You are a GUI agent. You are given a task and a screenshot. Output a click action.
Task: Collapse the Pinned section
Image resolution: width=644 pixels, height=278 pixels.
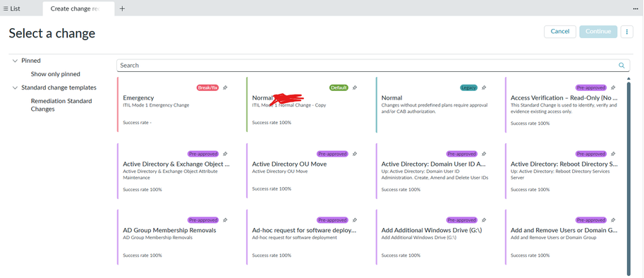[16, 61]
